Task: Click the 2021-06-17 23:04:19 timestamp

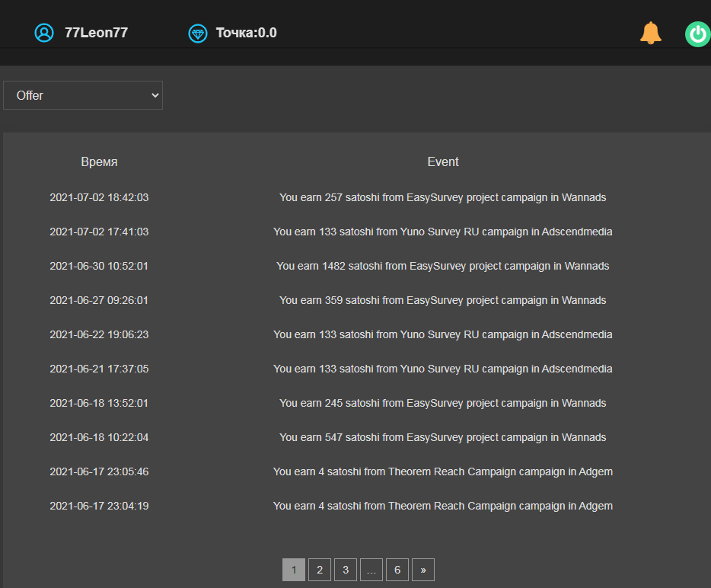Action: pyautogui.click(x=99, y=506)
